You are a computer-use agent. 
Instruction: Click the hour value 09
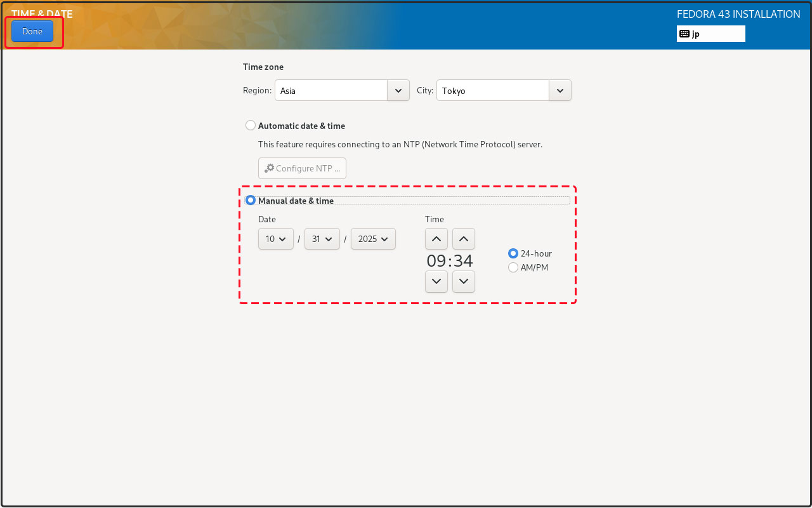click(436, 260)
